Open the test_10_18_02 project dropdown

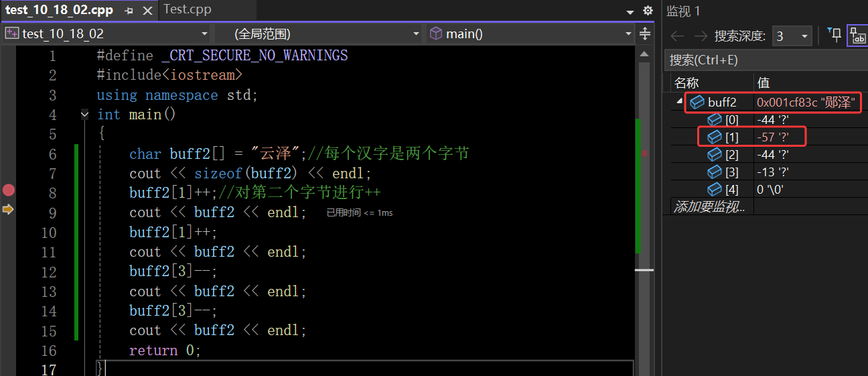point(204,34)
